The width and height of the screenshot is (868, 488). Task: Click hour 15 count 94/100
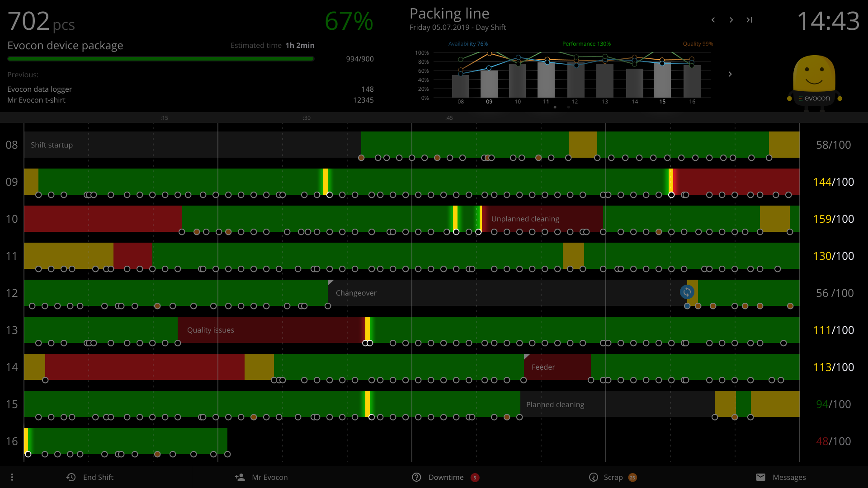[x=833, y=404]
